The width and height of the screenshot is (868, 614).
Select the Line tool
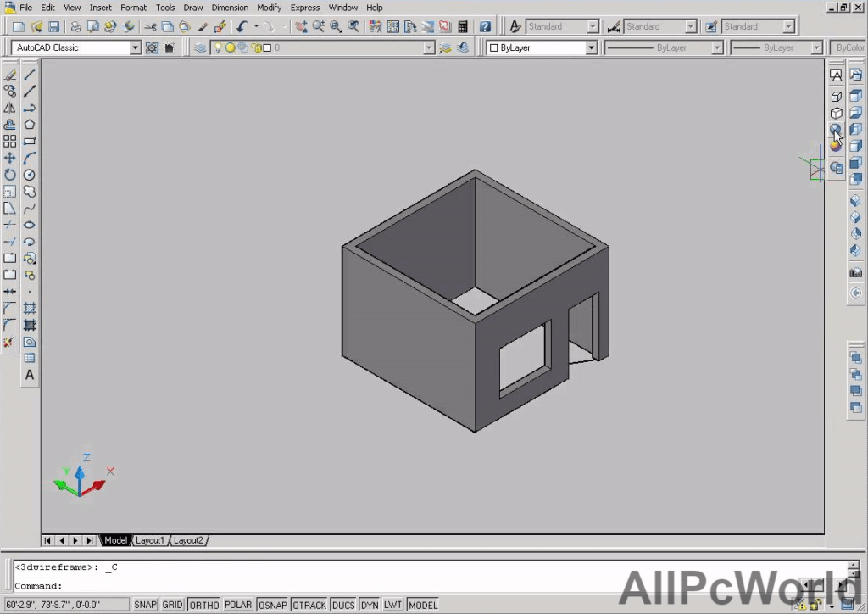(x=29, y=74)
